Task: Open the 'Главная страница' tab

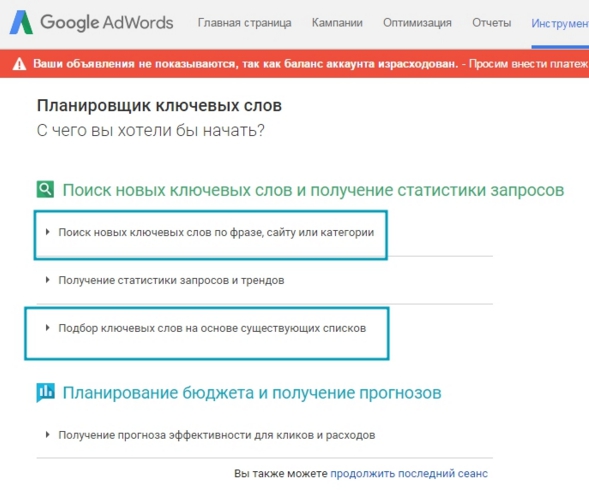Action: point(245,23)
